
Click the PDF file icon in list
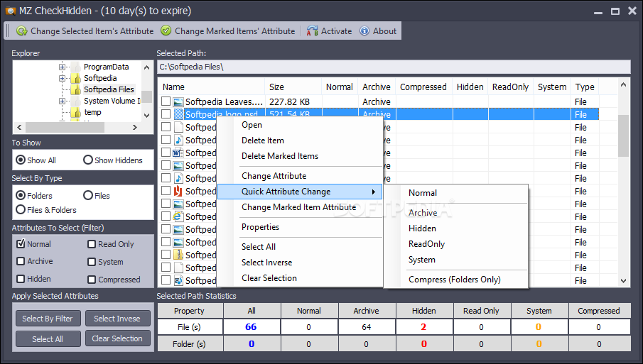pos(178,191)
